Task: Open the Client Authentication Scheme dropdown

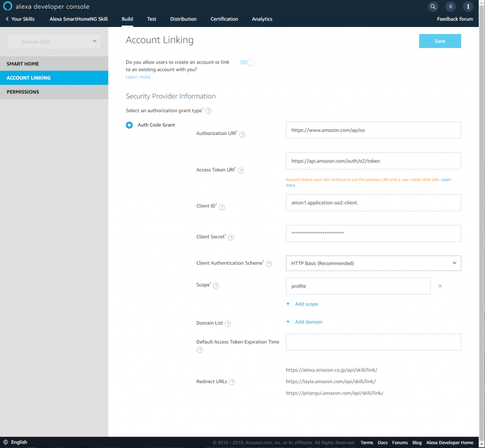Action: coord(373,263)
